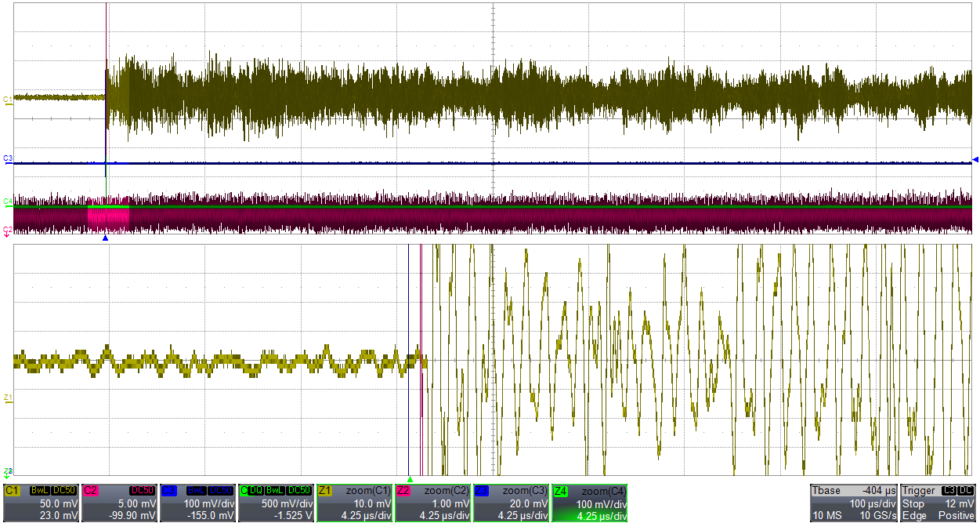Click the 50.0 mV scale in C1
The height and width of the screenshot is (523, 980).
pos(60,503)
